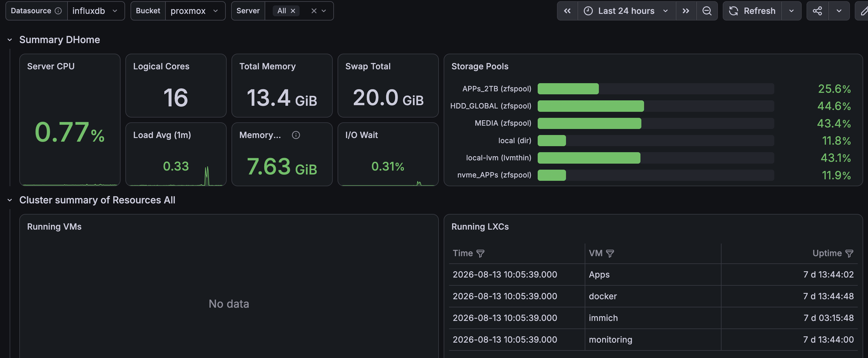Screen dimensions: 868x358
Task: Shift time range backward
Action: 567,11
